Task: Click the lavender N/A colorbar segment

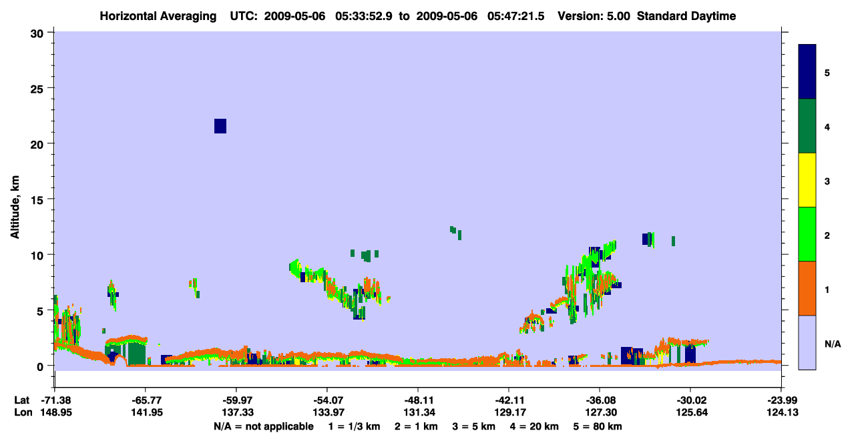Action: [807, 342]
